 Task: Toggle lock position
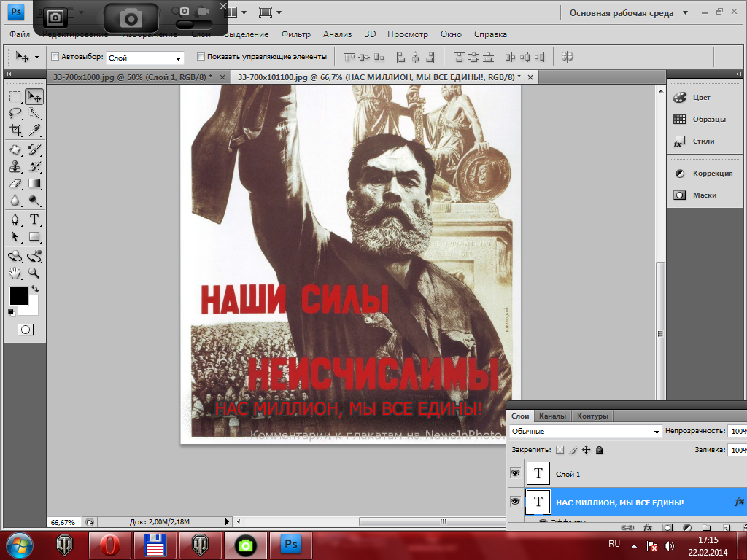click(x=587, y=449)
